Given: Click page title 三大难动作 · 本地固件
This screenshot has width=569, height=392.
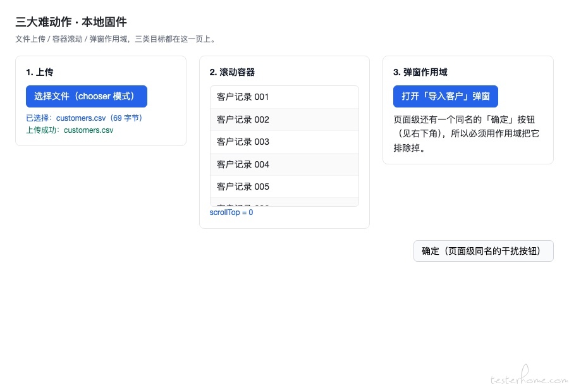Looking at the screenshot, I should (x=71, y=22).
